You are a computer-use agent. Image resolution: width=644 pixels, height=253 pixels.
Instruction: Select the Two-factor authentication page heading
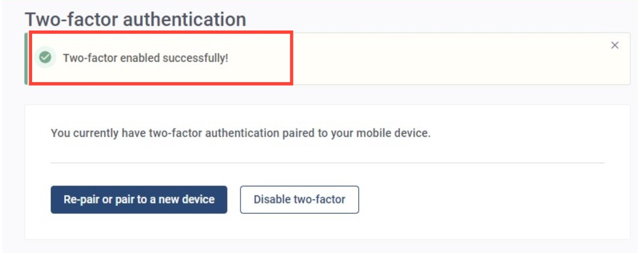click(136, 19)
